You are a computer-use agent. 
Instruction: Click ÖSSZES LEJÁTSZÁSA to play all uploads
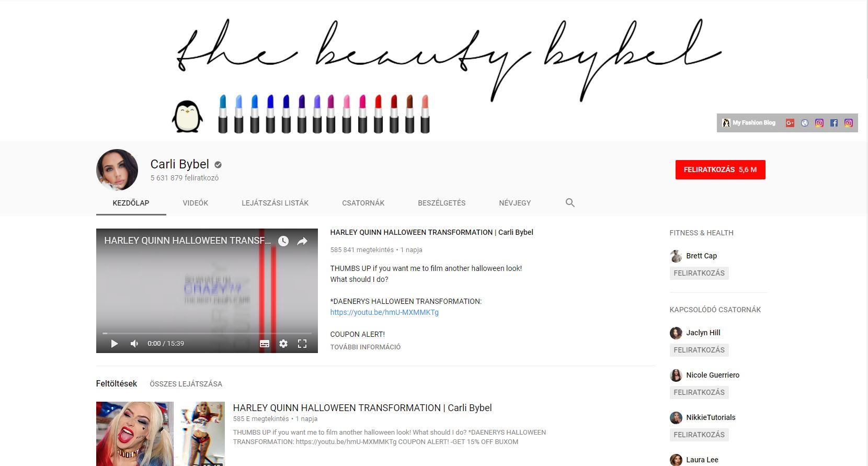(x=186, y=384)
